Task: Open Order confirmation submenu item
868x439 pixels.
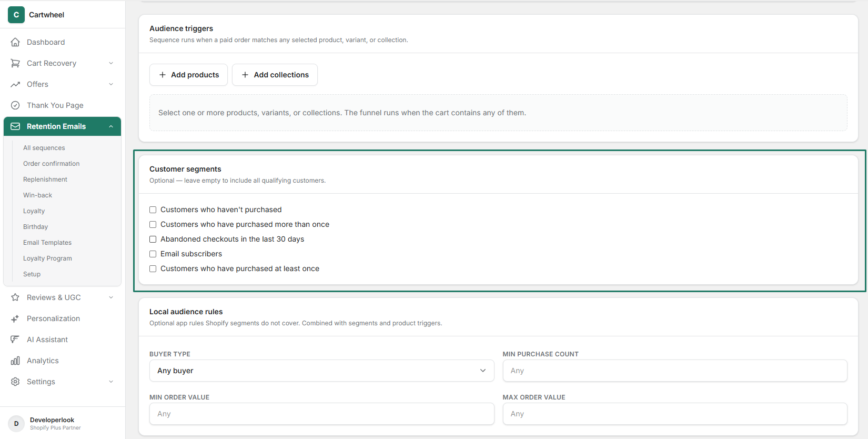Action: [52, 164]
